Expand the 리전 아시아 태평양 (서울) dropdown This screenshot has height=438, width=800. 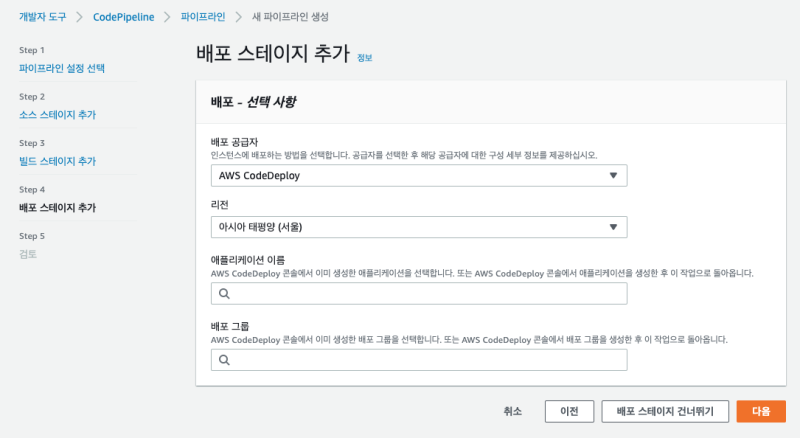tap(419, 227)
